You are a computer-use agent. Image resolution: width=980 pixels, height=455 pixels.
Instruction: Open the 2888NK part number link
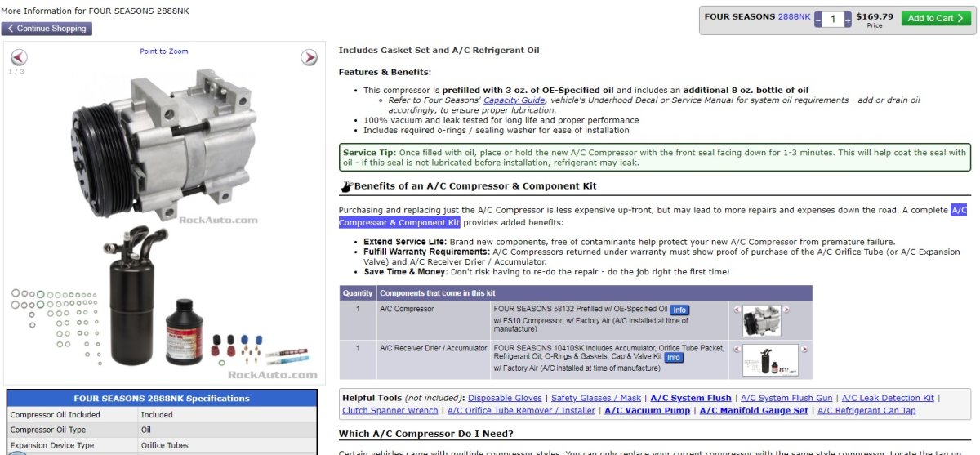click(794, 16)
